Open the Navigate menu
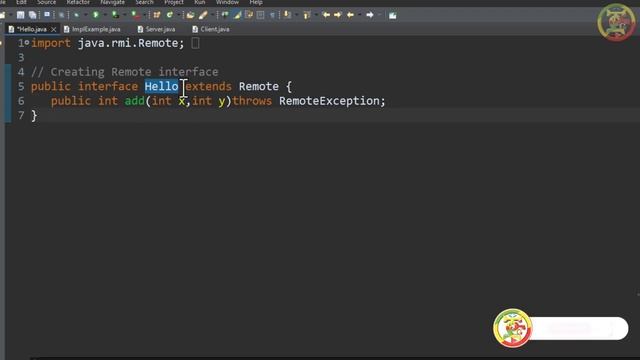This screenshot has height=360, width=640. click(x=112, y=2)
